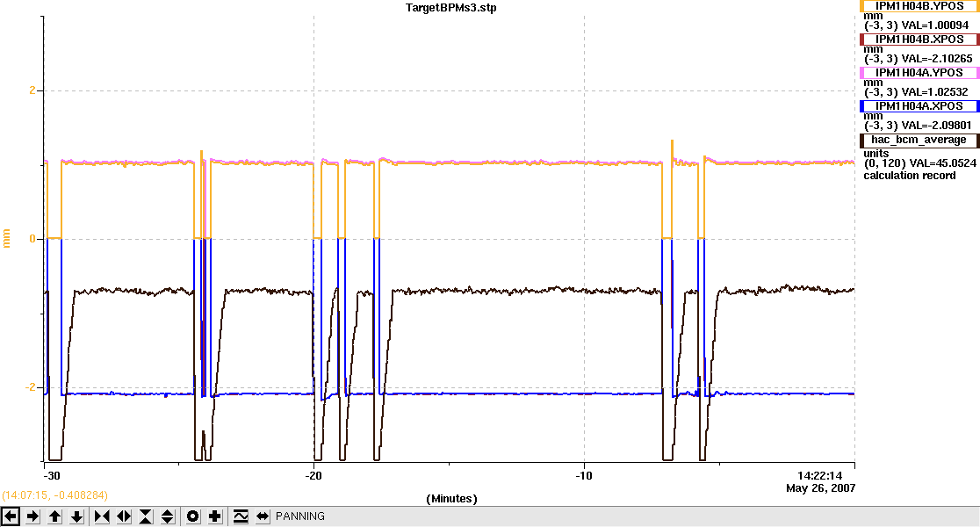Click the y-axis tick label 2
The width and height of the screenshot is (980, 527).
pyautogui.click(x=32, y=90)
